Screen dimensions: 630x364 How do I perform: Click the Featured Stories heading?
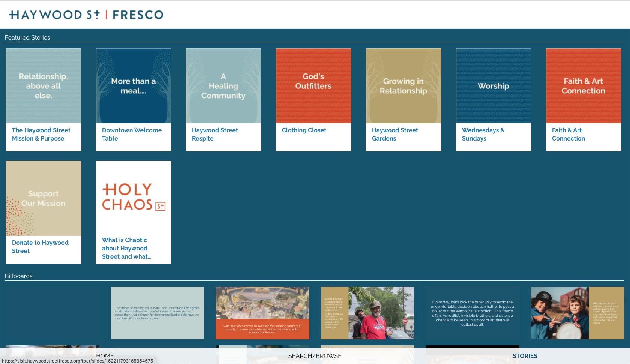[27, 37]
